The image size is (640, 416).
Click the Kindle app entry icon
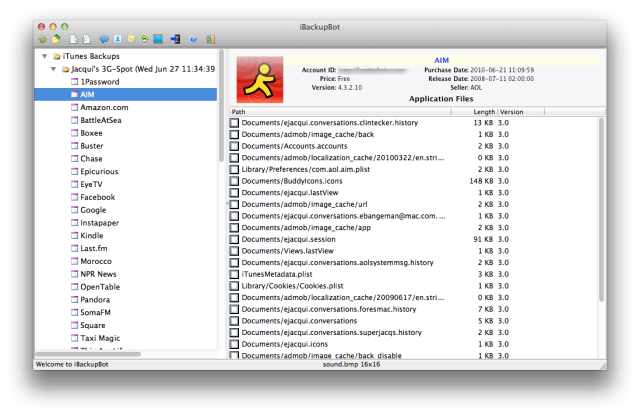point(74,235)
